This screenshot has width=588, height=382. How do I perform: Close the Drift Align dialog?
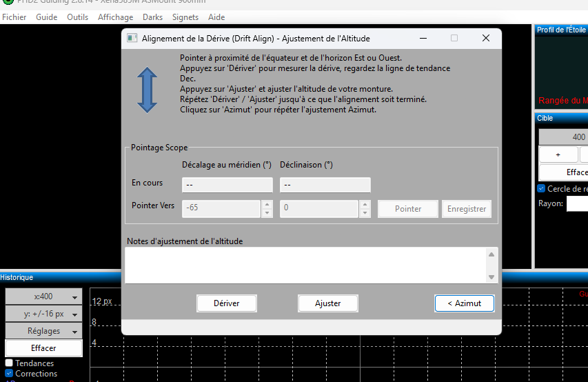pyautogui.click(x=485, y=39)
